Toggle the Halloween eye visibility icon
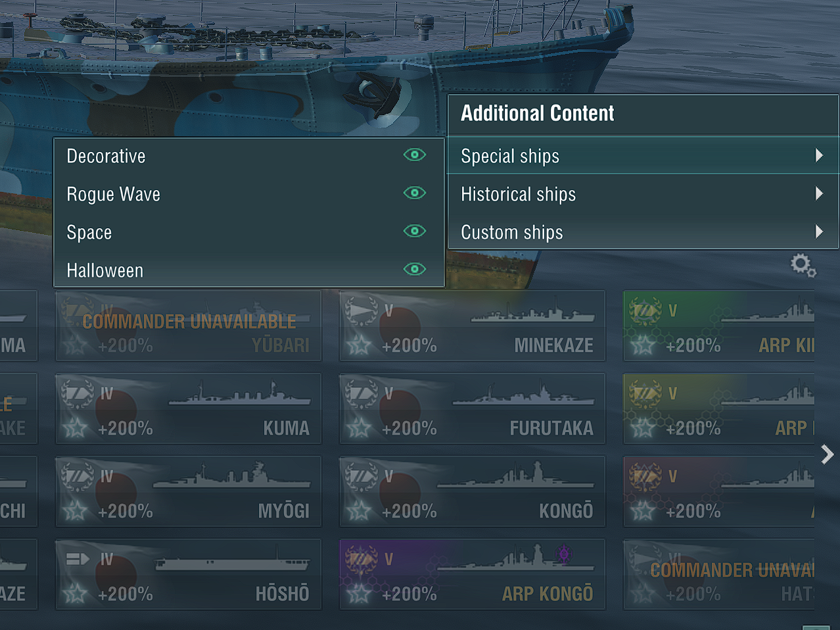The width and height of the screenshot is (840, 630). click(x=414, y=269)
